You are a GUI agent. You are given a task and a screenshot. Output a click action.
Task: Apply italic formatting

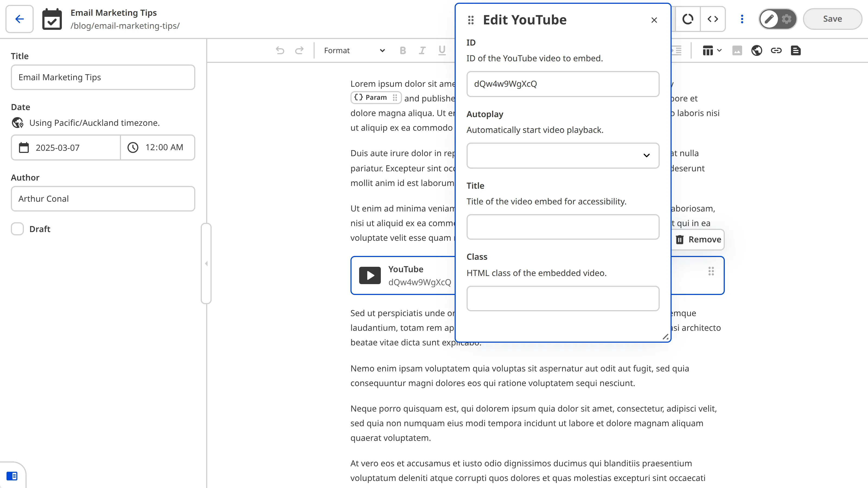(422, 50)
